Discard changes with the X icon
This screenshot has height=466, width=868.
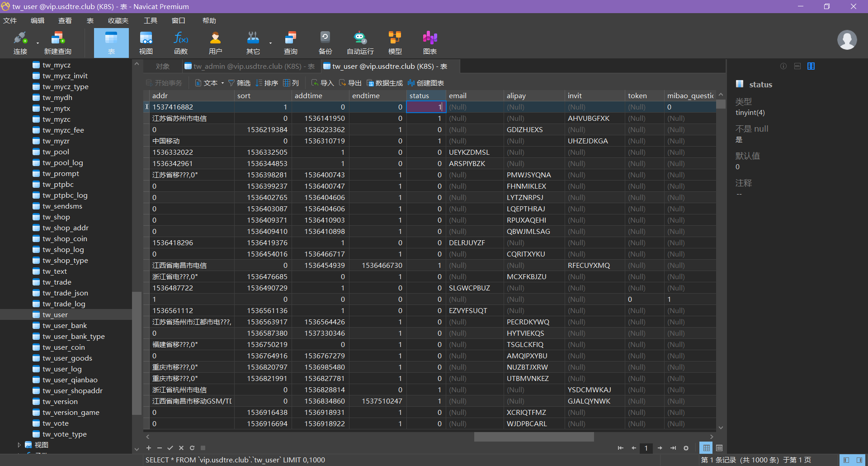[181, 448]
